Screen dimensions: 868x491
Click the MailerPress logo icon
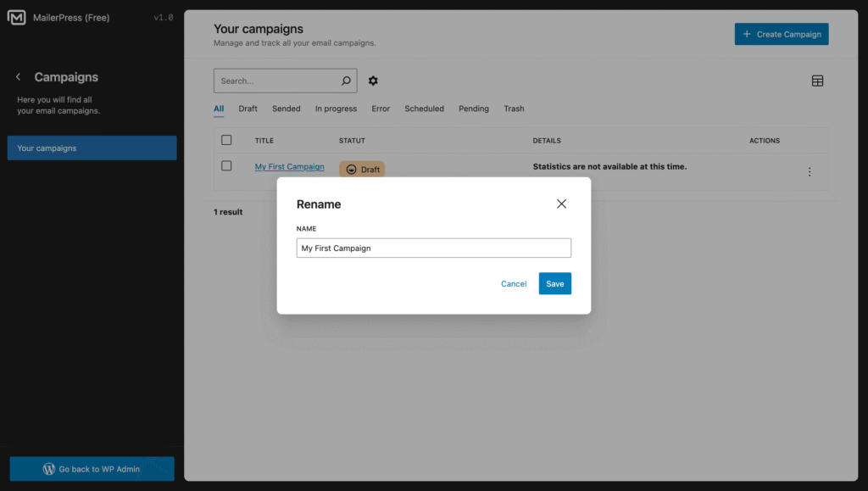[16, 17]
